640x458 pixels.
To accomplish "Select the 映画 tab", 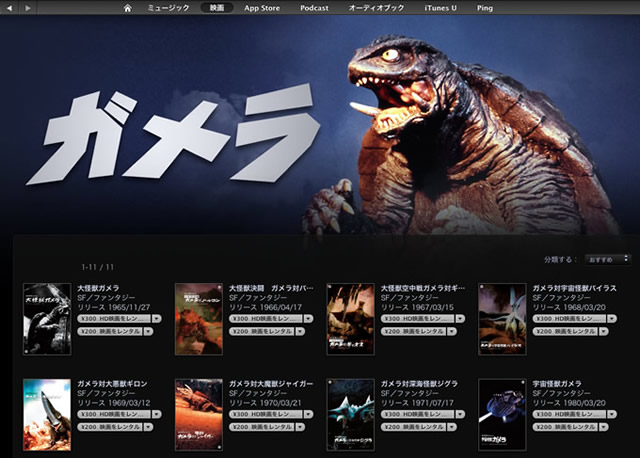I will click(x=217, y=8).
